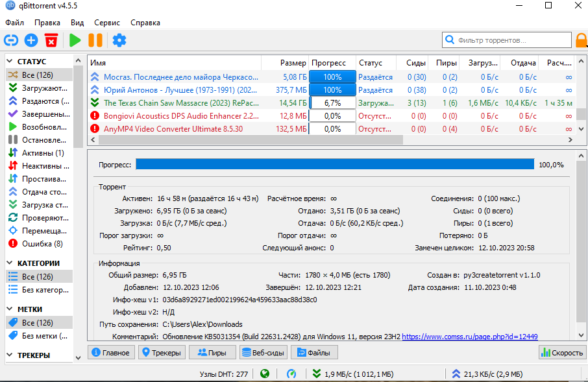
Task: Select the Перемещаются filter
Action: point(40,230)
